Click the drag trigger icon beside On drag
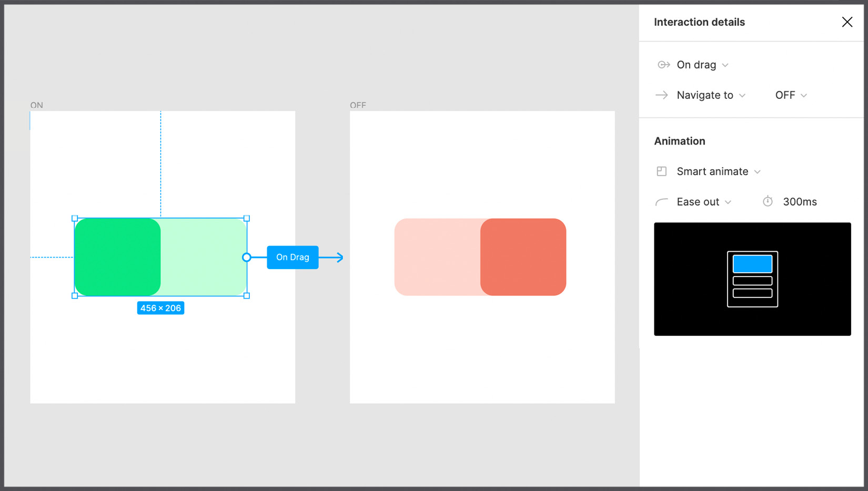 click(663, 64)
